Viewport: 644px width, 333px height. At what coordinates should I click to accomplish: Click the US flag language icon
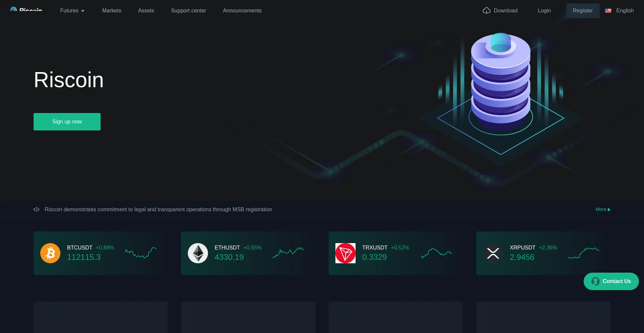click(x=608, y=11)
